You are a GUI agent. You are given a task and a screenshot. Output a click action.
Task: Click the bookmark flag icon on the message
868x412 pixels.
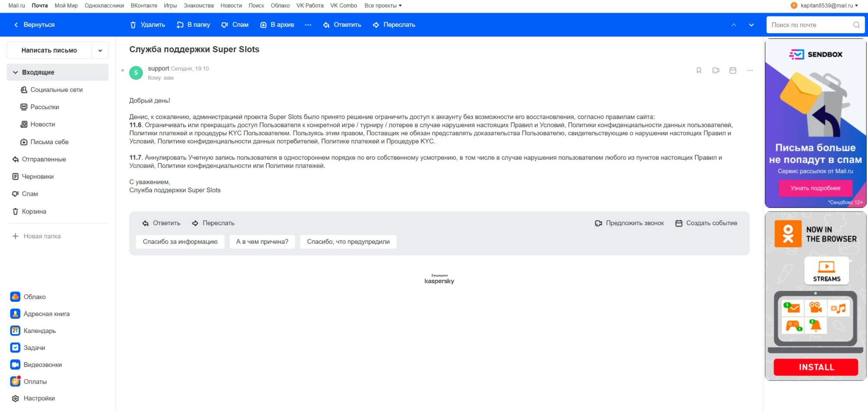699,70
